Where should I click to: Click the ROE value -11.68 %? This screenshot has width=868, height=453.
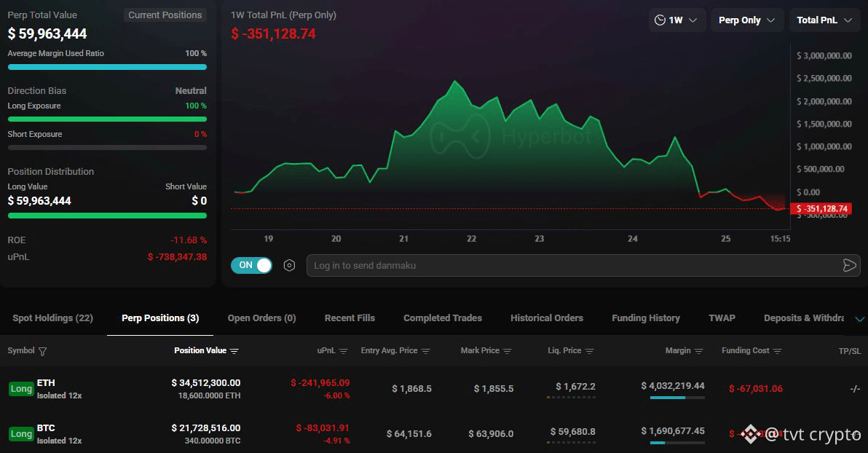[189, 240]
